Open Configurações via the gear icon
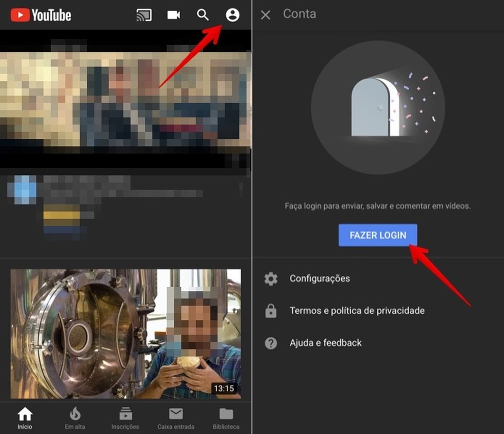Screen dimensions: 504x434 point(271,278)
